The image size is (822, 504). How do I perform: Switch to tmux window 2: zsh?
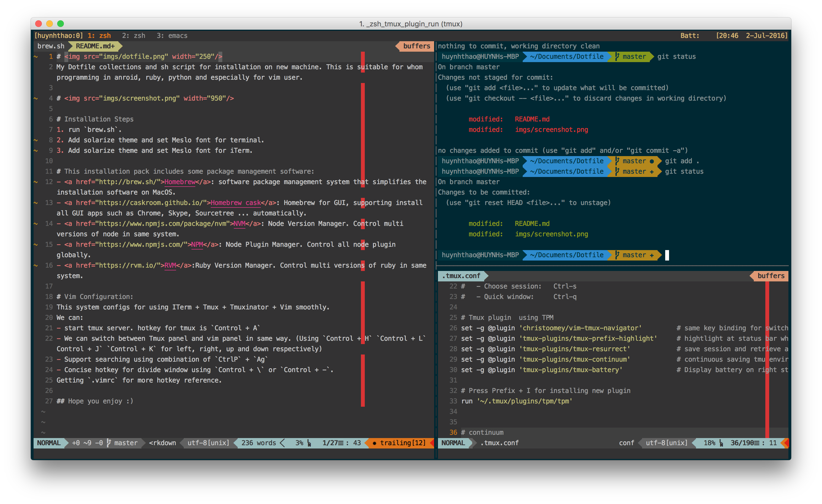(x=133, y=36)
